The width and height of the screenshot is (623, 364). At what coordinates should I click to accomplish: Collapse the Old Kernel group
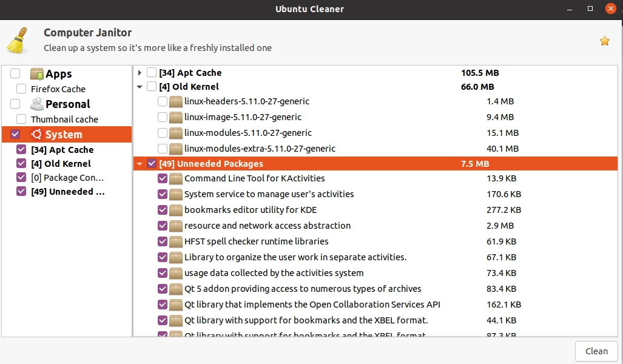(140, 87)
